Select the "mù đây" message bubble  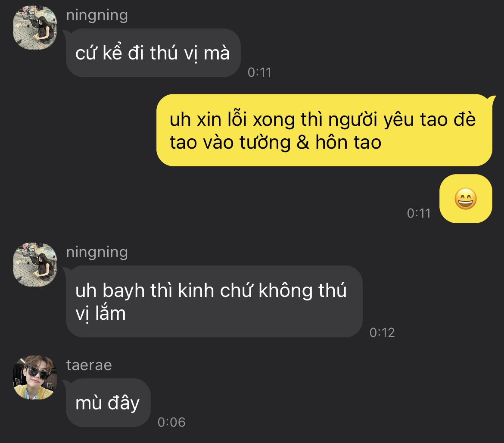108,403
